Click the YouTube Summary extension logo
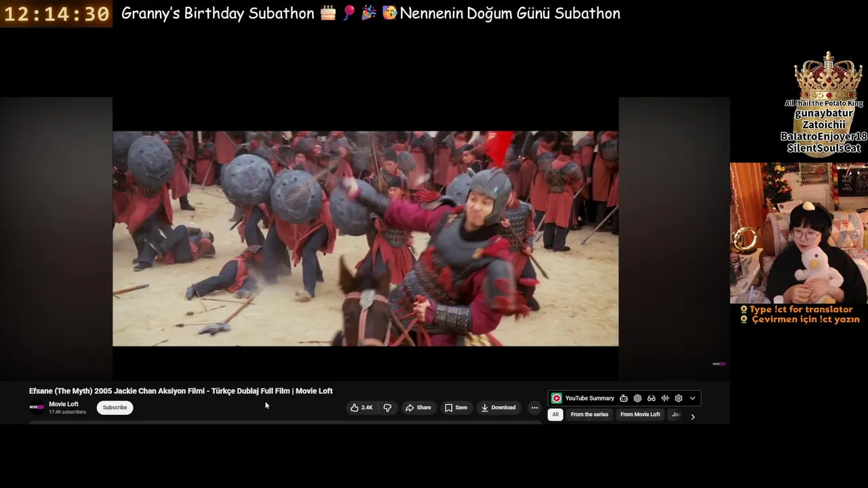 [x=557, y=399]
